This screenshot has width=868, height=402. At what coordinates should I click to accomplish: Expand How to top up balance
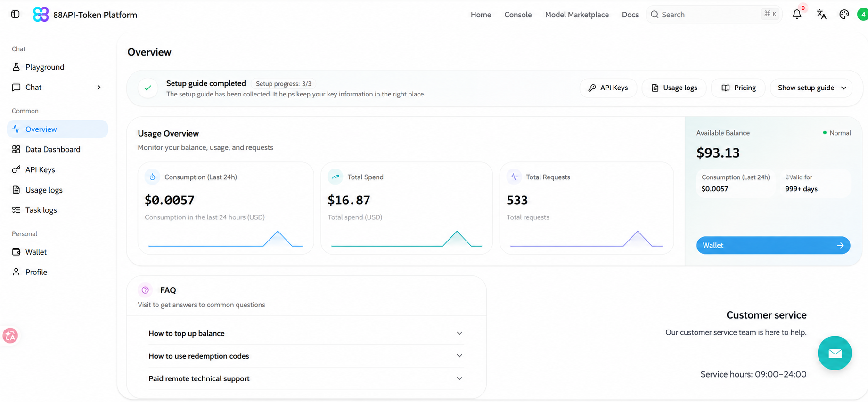[306, 333]
